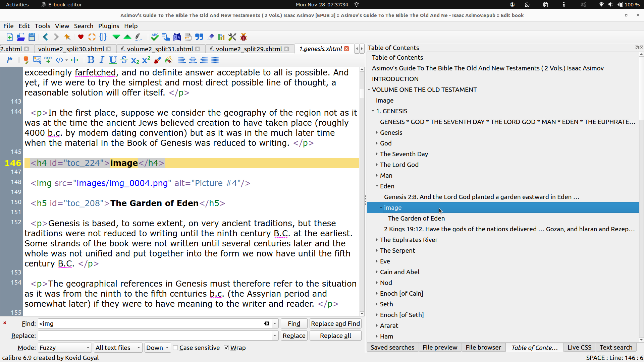Uncheck the Wrap search option
Viewport: 644px width, 362px height.
click(226, 348)
